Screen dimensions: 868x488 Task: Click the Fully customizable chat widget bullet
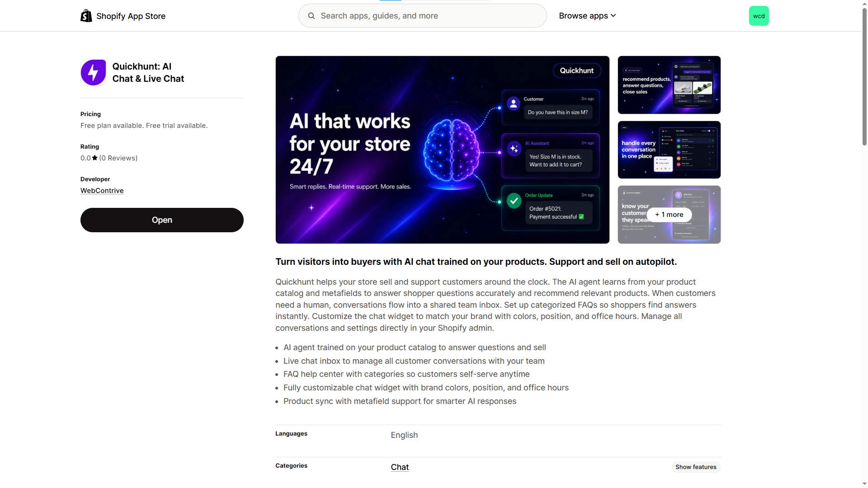pos(426,388)
